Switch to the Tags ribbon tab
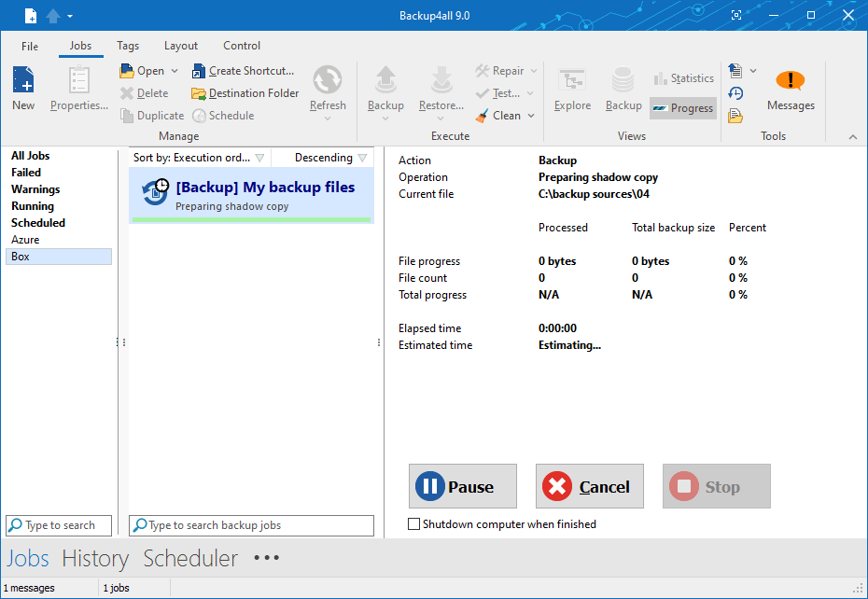This screenshot has height=599, width=868. 128,46
